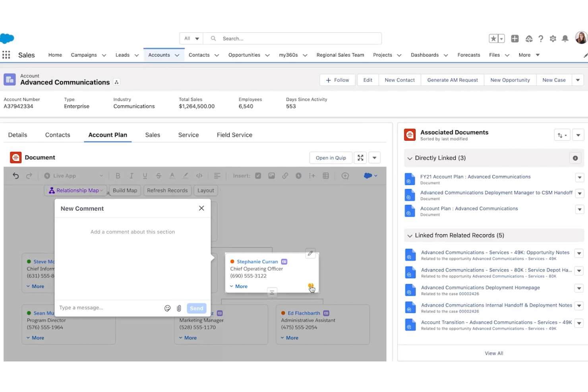This screenshot has width=588, height=392.
Task: Click the Build Map button
Action: 125,190
